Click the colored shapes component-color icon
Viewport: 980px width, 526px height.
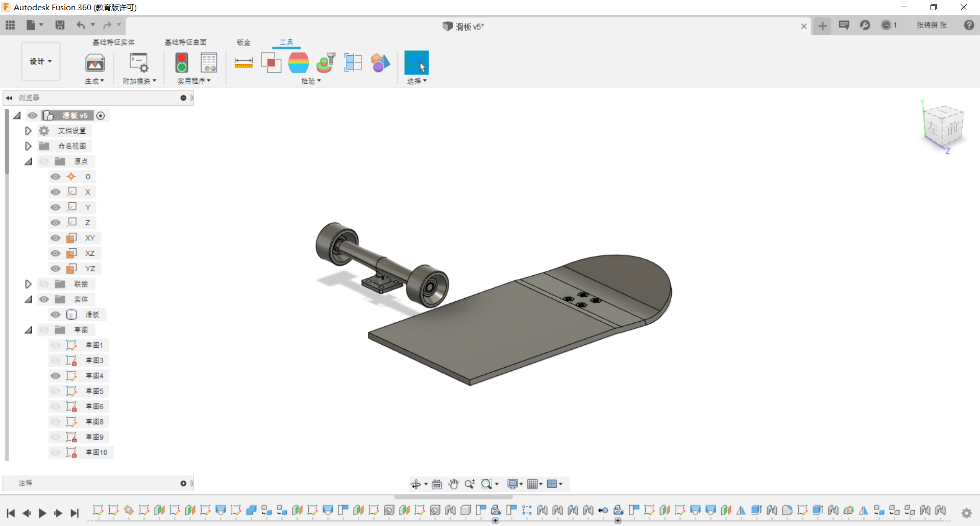380,63
